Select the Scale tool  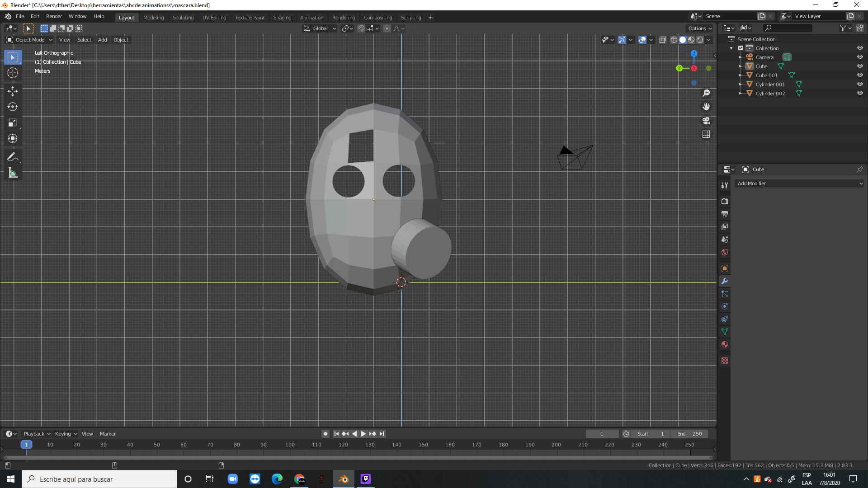(13, 123)
